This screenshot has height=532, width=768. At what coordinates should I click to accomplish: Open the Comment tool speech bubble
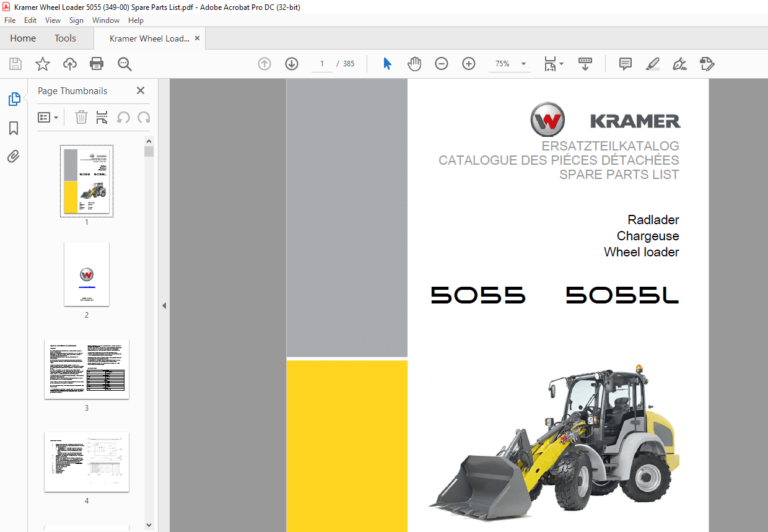625,64
